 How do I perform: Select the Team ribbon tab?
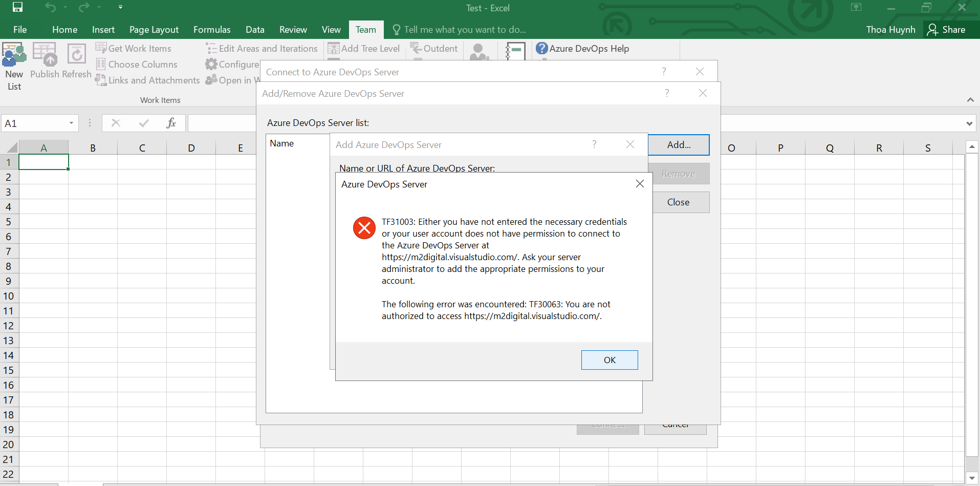click(x=366, y=29)
